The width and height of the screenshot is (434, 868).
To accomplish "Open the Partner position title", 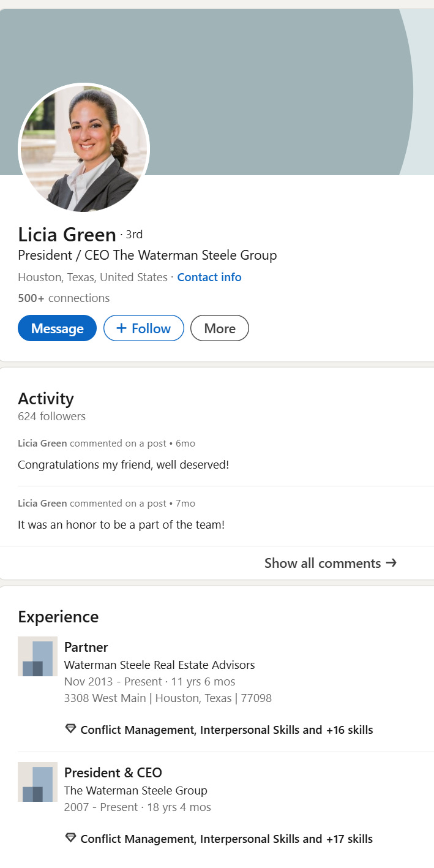I will click(86, 647).
